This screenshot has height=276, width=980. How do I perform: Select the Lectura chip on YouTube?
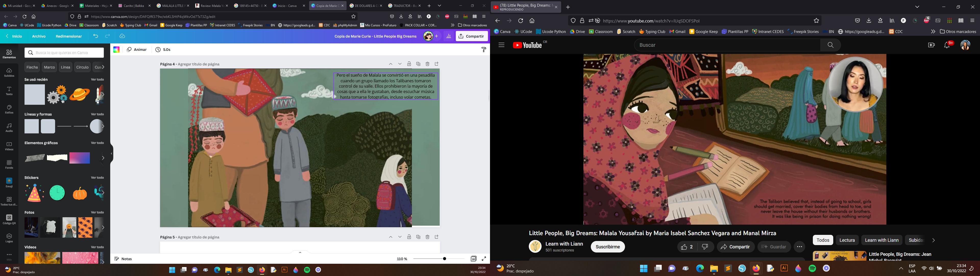(847, 240)
